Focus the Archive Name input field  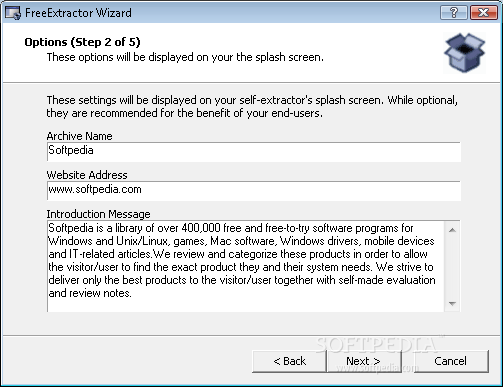click(254, 152)
